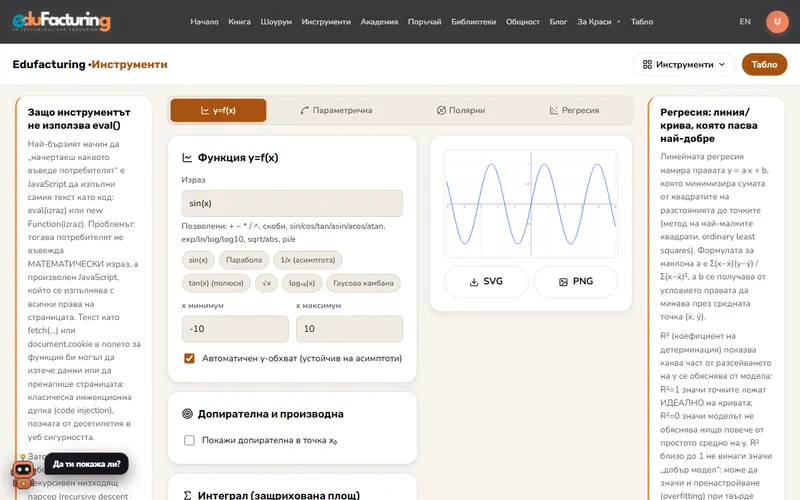Open Поръчай in the navigation
Image resolution: width=800 pixels, height=500 pixels.
point(424,21)
